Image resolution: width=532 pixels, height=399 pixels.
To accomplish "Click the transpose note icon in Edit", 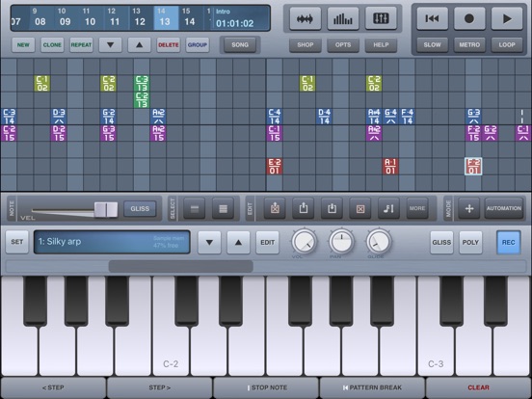I will pos(388,208).
